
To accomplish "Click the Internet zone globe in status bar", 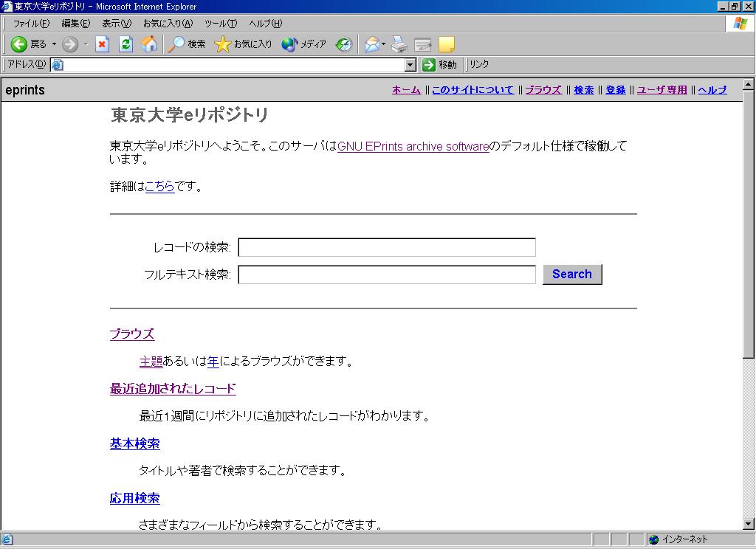I will 654,539.
